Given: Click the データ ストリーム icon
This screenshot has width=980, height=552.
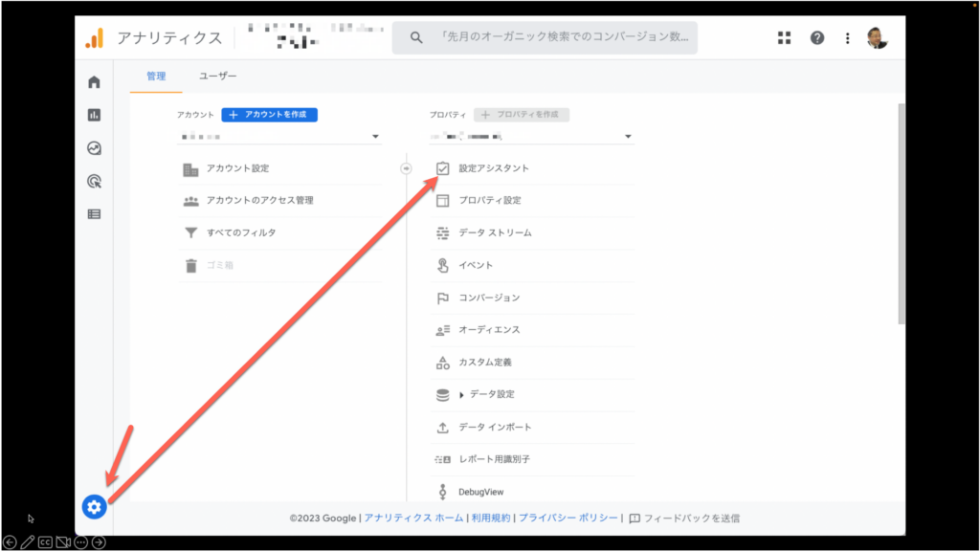Looking at the screenshot, I should [442, 232].
